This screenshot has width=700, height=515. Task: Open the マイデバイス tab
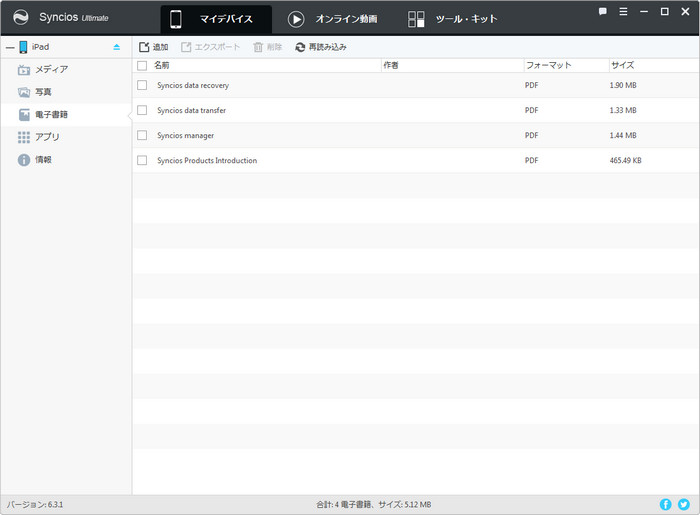click(216, 19)
